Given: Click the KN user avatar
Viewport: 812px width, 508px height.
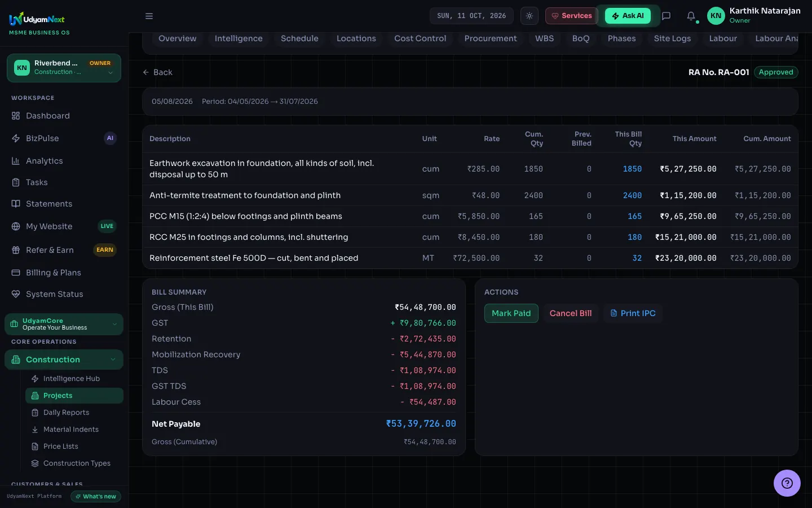Looking at the screenshot, I should [x=716, y=16].
